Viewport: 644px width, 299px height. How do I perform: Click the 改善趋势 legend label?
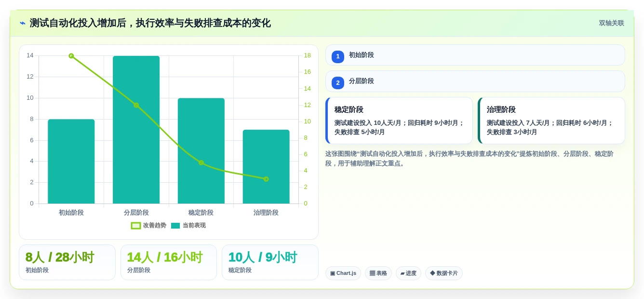click(155, 225)
